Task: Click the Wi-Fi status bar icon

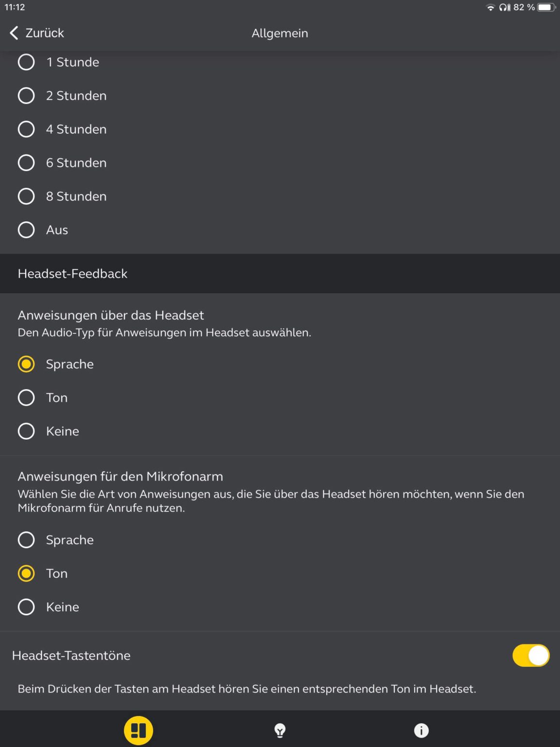Action: 490,7
